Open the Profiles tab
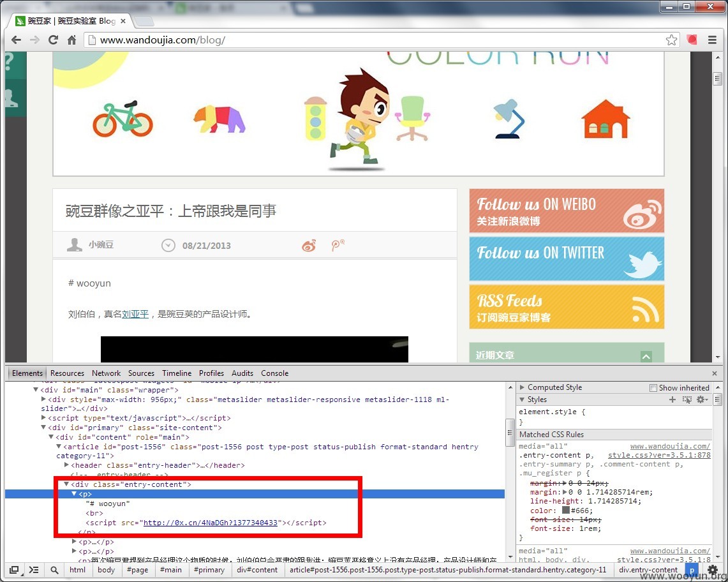The image size is (728, 582). [211, 373]
